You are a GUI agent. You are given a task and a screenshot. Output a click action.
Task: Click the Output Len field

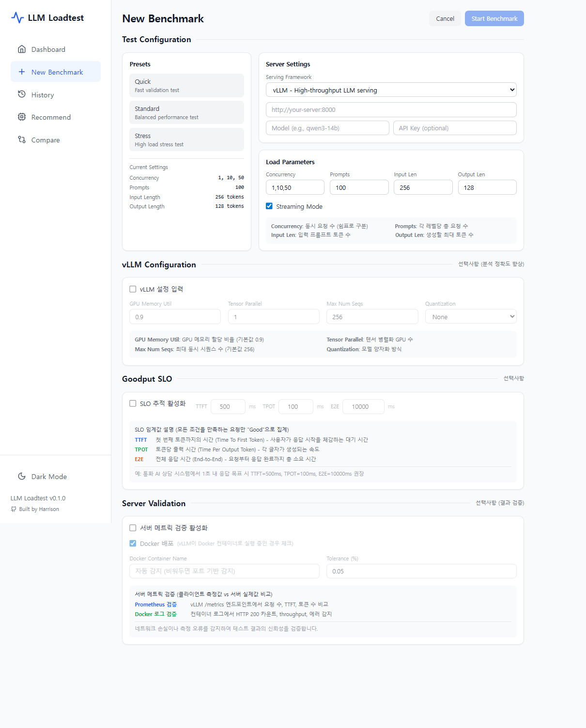pyautogui.click(x=487, y=187)
